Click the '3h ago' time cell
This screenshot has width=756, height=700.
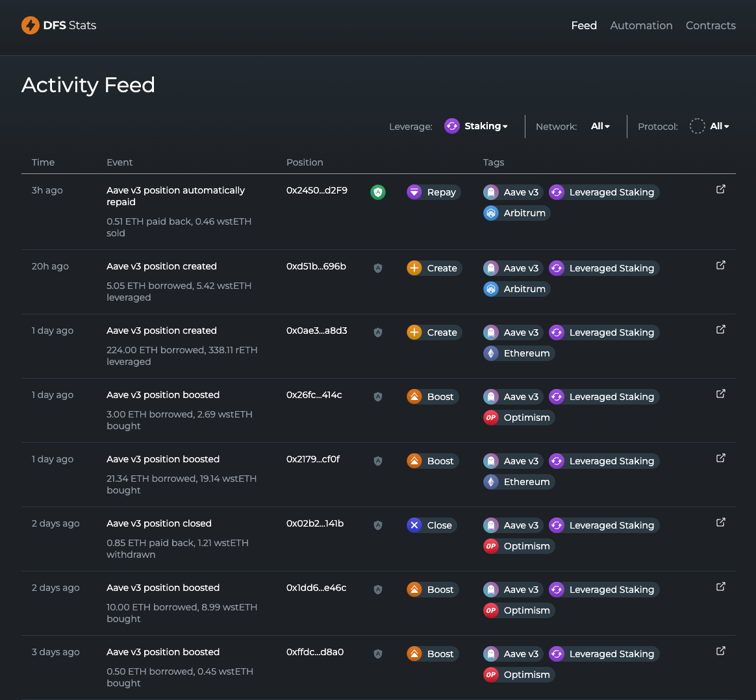pyautogui.click(x=47, y=190)
